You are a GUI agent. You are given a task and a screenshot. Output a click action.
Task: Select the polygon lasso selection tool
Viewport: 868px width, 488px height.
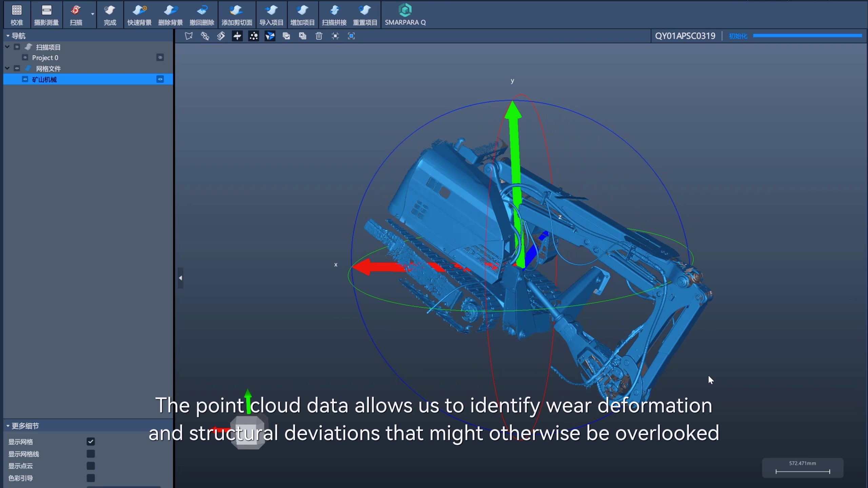(189, 36)
